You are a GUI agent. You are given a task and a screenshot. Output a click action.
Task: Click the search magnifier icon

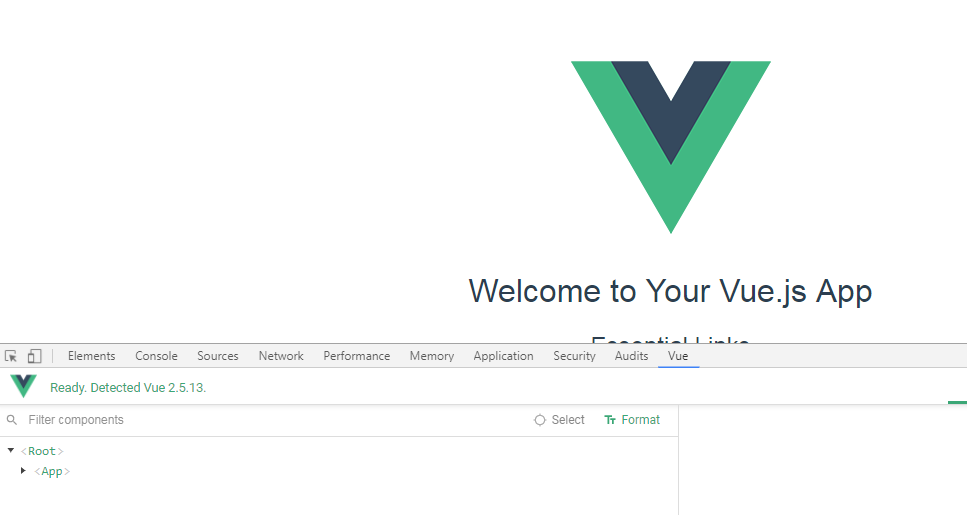(12, 420)
